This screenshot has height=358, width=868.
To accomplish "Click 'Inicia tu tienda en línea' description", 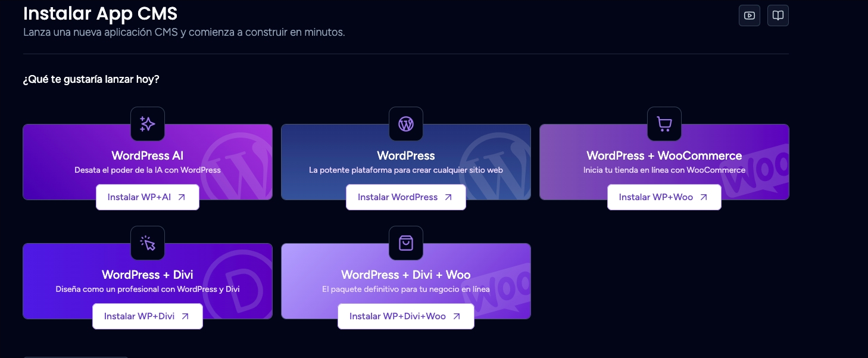I will coord(664,170).
